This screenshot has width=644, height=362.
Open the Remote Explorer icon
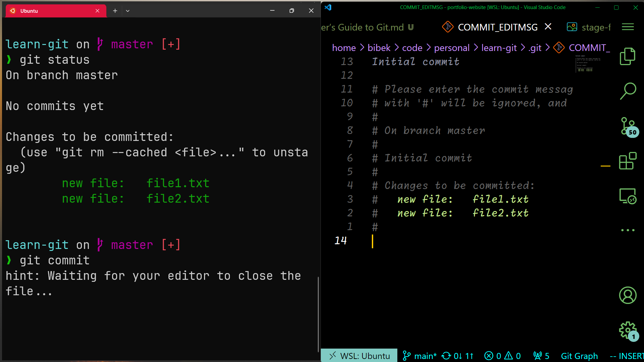point(628,196)
